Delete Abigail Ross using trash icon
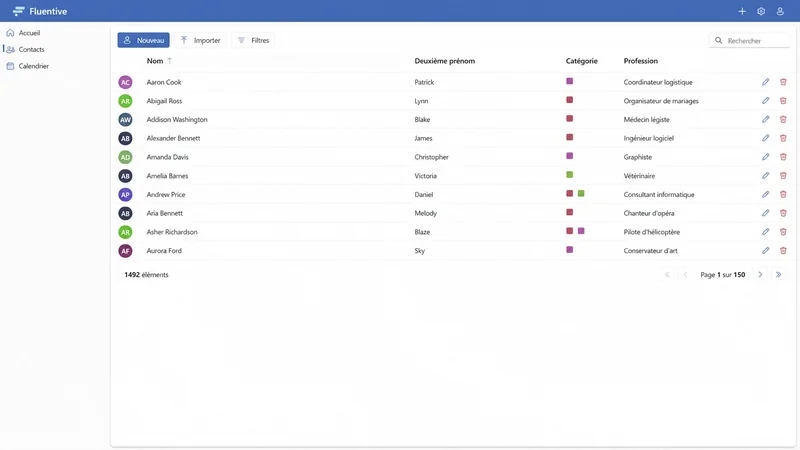This screenshot has height=450, width=800. point(783,101)
